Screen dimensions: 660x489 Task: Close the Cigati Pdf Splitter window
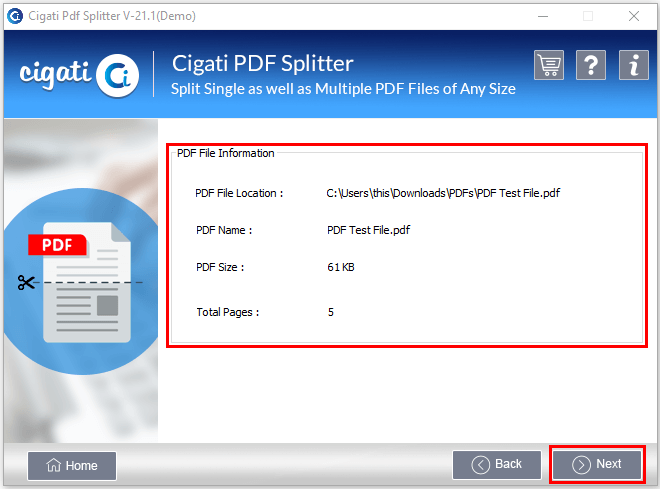click(634, 16)
